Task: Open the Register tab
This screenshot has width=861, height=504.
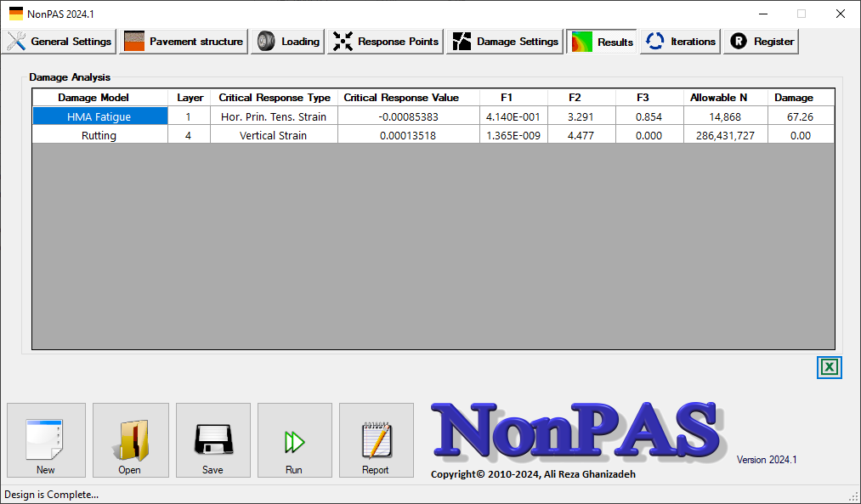Action: (x=762, y=42)
